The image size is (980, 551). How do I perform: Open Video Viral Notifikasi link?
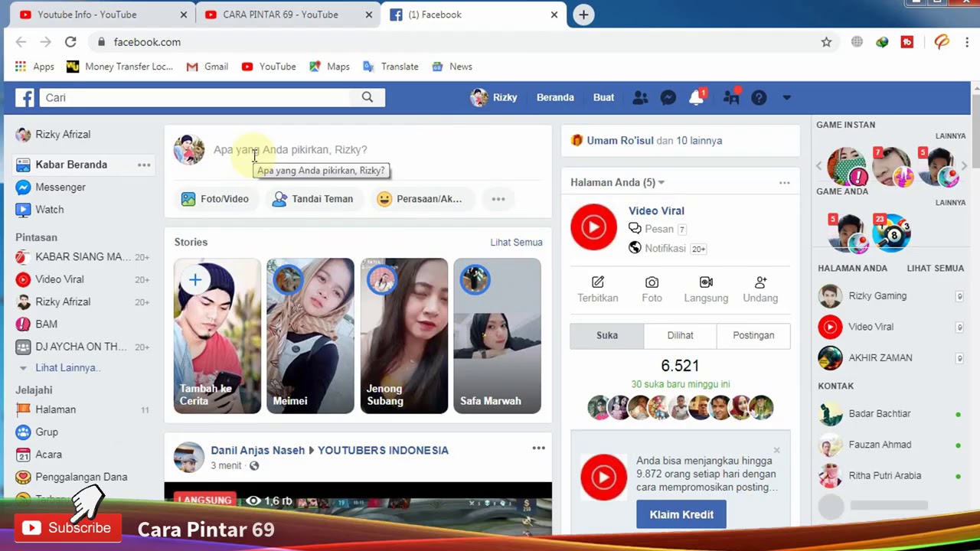coord(667,248)
